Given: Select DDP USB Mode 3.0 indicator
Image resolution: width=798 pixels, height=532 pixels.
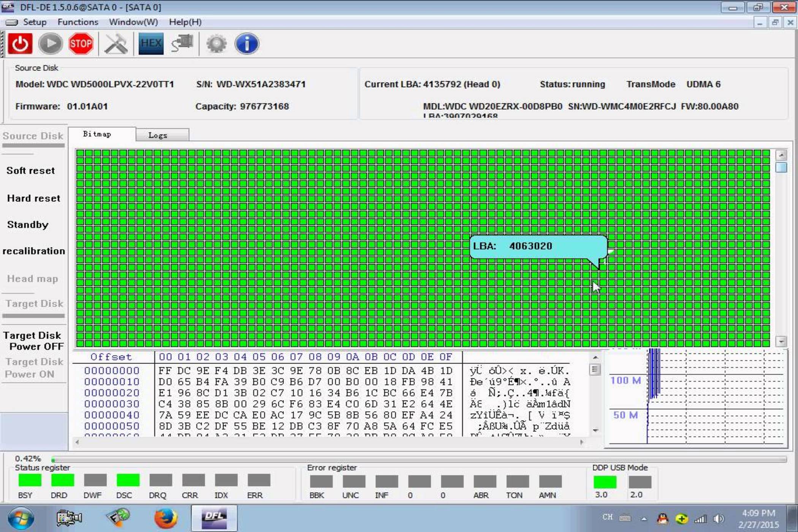Looking at the screenshot, I should click(x=605, y=482).
